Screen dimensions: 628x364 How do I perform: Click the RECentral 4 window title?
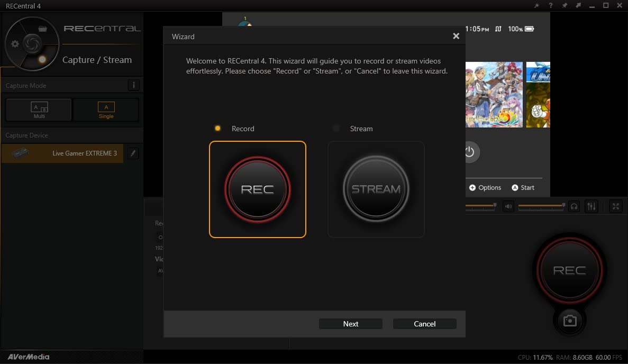[23, 6]
